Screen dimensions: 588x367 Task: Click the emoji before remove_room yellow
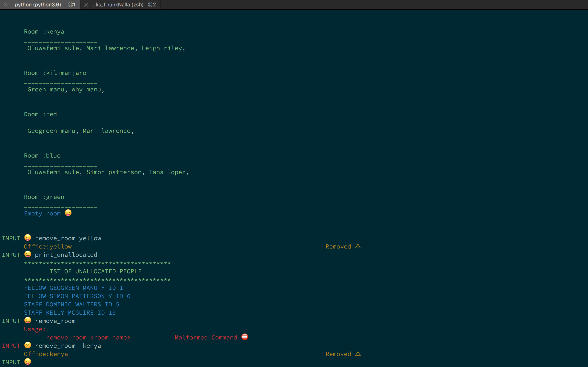coord(28,238)
